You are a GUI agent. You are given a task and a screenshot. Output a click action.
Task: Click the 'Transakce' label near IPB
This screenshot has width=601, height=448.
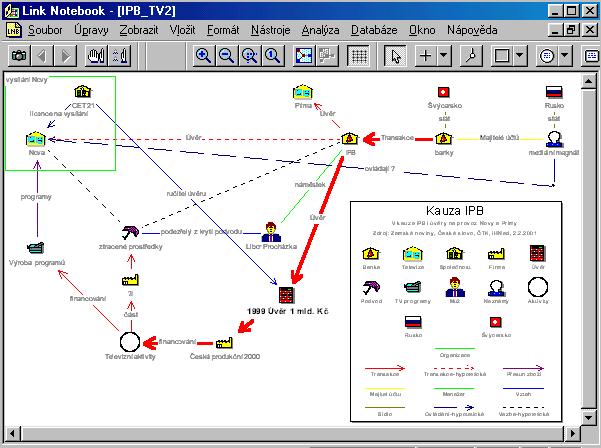(x=397, y=138)
